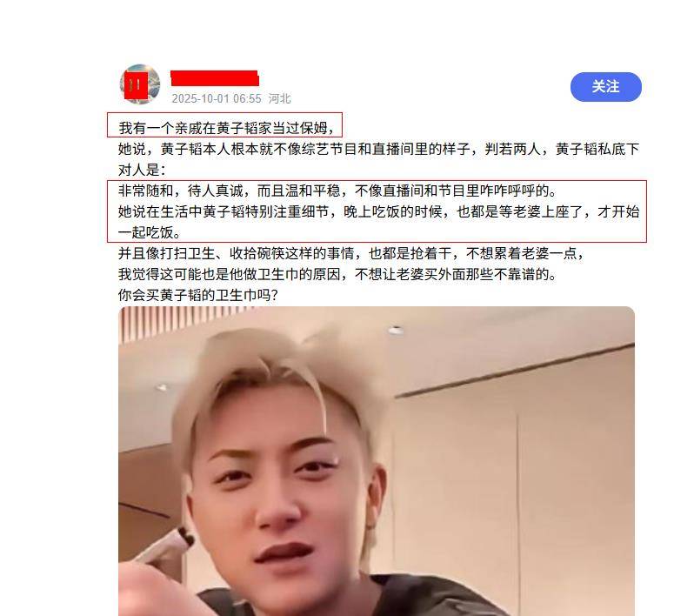Open the poster's round avatar

[140, 84]
